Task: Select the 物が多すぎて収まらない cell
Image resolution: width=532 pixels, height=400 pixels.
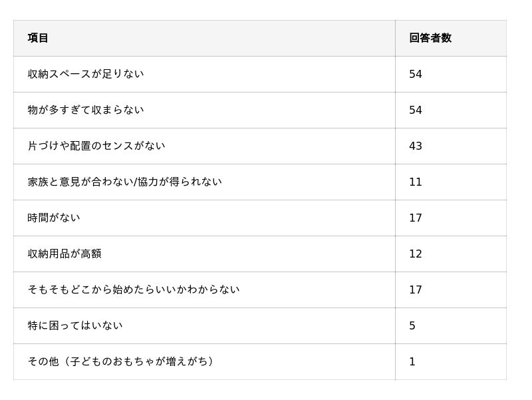Action: pos(86,110)
